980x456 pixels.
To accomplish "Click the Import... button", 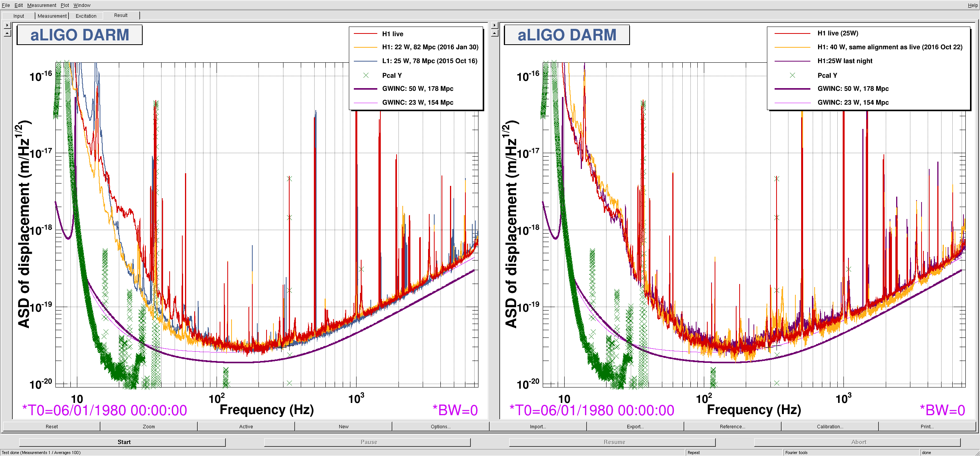I will [x=538, y=426].
